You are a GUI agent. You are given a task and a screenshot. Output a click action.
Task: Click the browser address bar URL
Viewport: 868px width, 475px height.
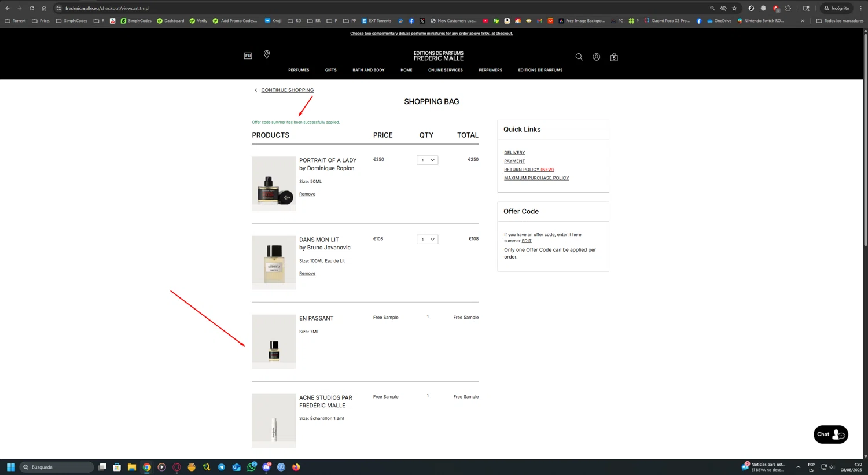click(107, 8)
